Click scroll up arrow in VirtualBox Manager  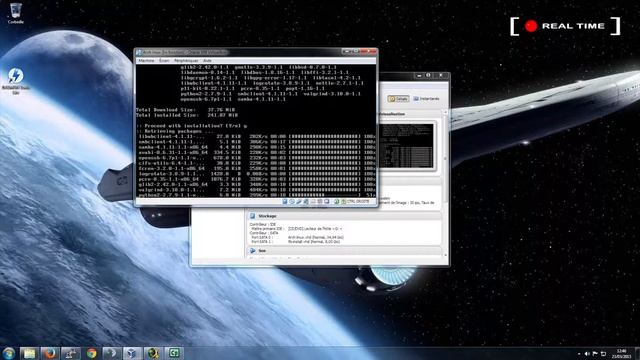tap(445, 111)
